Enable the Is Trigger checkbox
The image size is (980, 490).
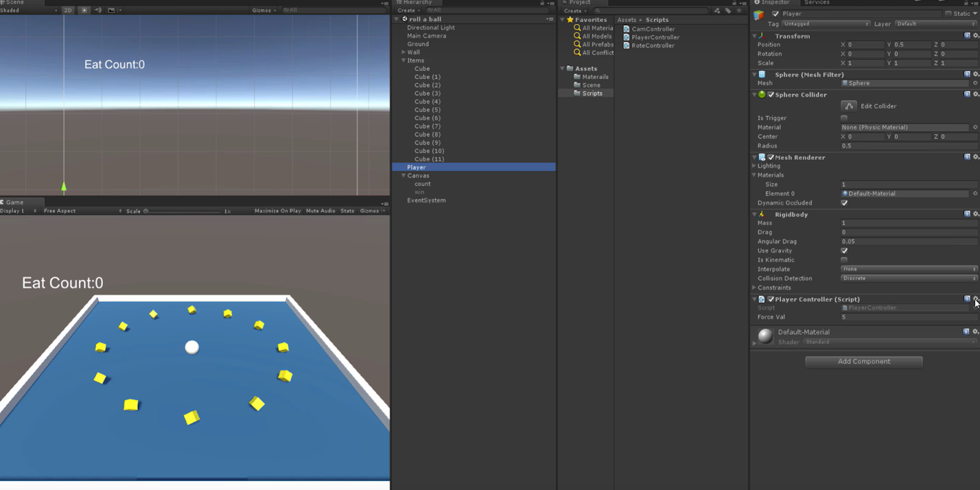pos(844,118)
